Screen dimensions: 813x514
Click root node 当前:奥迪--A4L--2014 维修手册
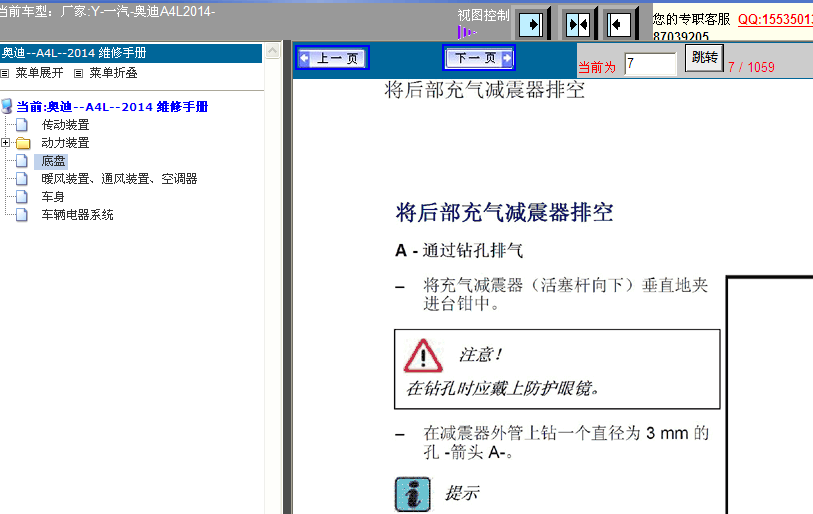point(112,107)
